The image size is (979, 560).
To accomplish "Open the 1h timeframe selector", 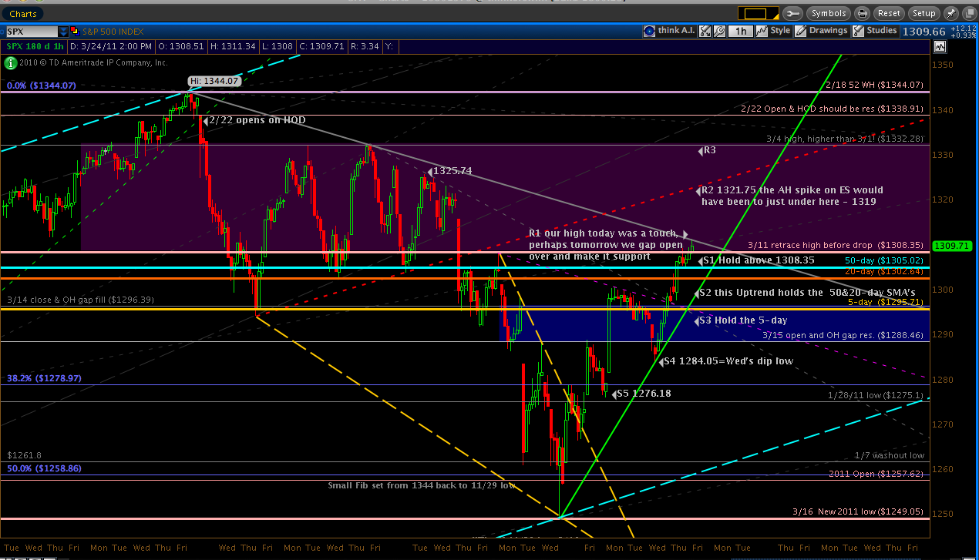I will coord(741,32).
